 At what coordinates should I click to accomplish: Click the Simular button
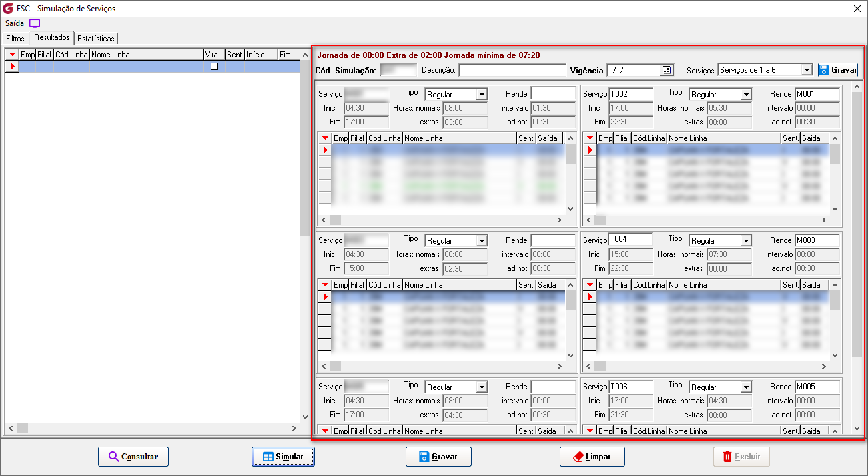pyautogui.click(x=283, y=457)
